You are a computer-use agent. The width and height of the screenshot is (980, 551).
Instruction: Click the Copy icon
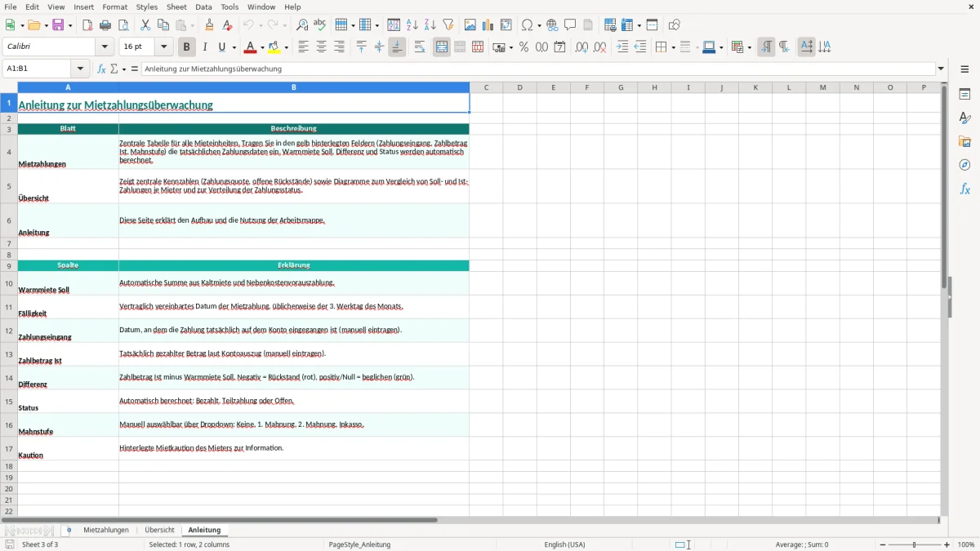coord(163,25)
